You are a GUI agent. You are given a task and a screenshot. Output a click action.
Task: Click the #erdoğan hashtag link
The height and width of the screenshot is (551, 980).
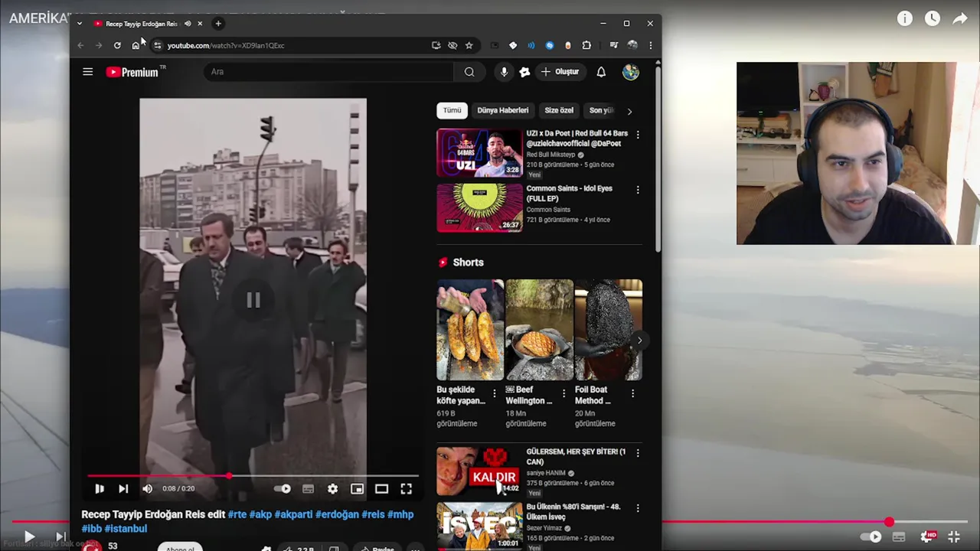(x=337, y=514)
